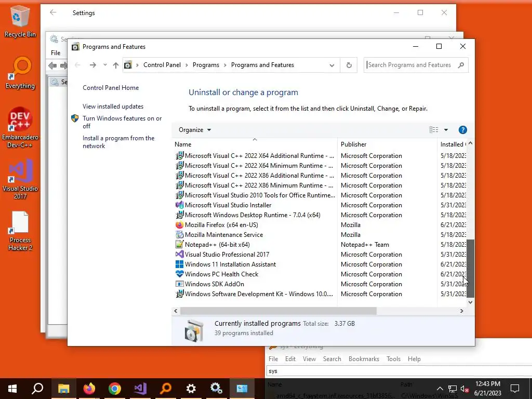Click Turn Windows features on or off
The height and width of the screenshot is (399, 532).
(x=122, y=122)
